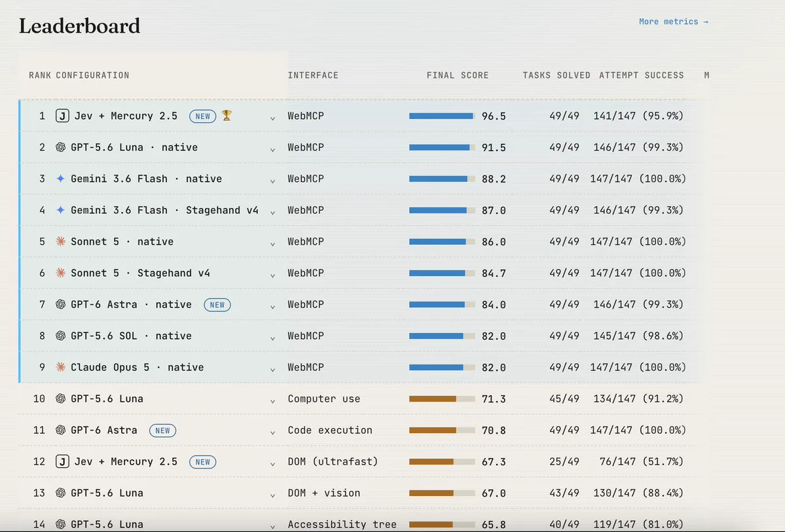Click the 25/49 tasks solved value

564,461
